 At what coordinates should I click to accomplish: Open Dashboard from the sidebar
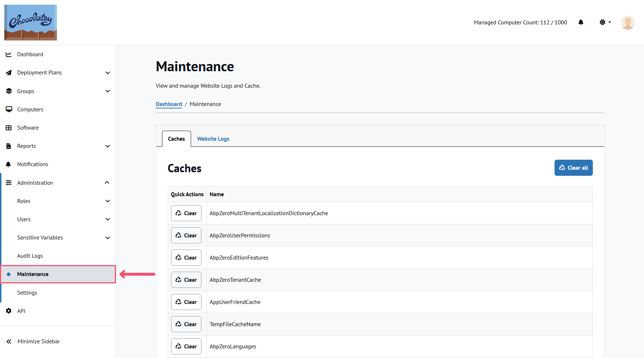[58, 54]
